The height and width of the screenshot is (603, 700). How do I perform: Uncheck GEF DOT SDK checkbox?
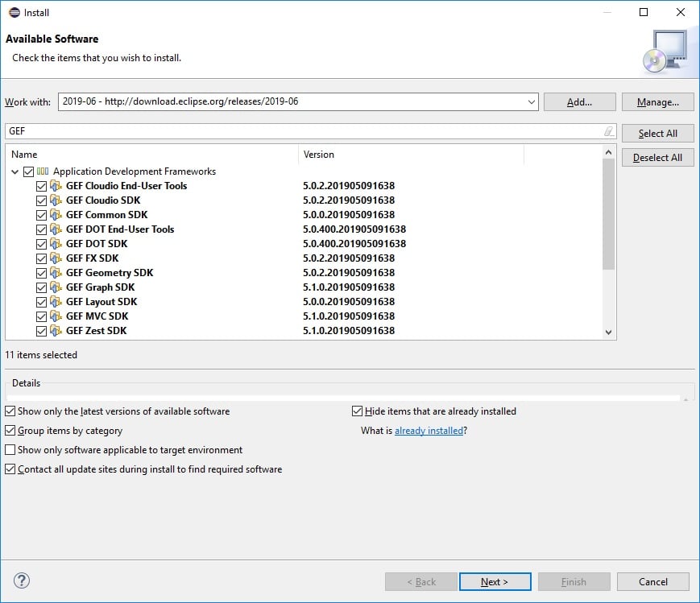(x=42, y=244)
